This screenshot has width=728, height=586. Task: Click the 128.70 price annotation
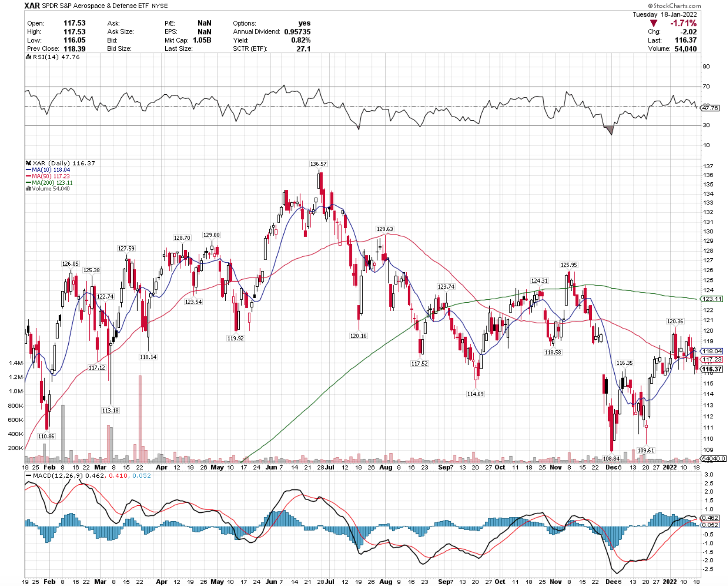click(x=182, y=238)
